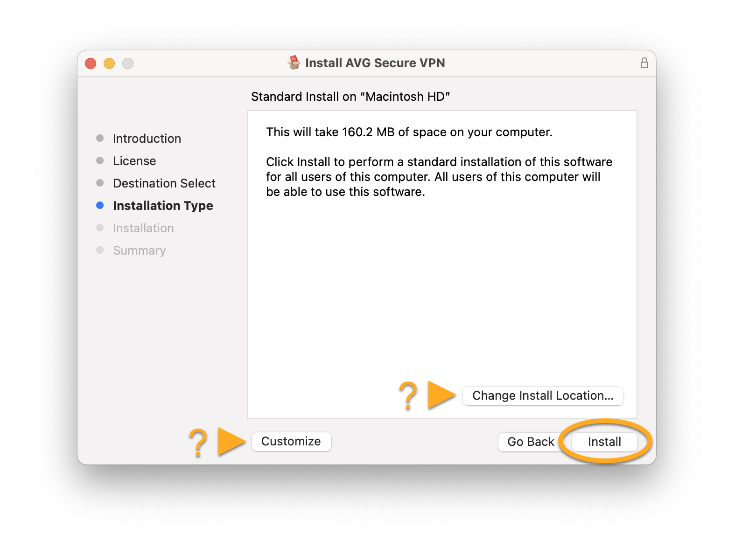756x555 pixels.
Task: Select the Introduction step in the sidebar
Action: point(147,139)
